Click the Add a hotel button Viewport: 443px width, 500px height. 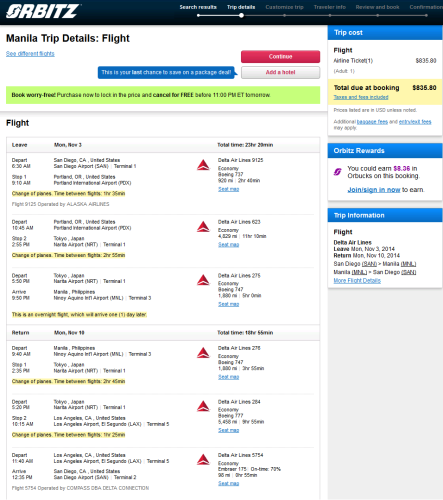tap(280, 72)
